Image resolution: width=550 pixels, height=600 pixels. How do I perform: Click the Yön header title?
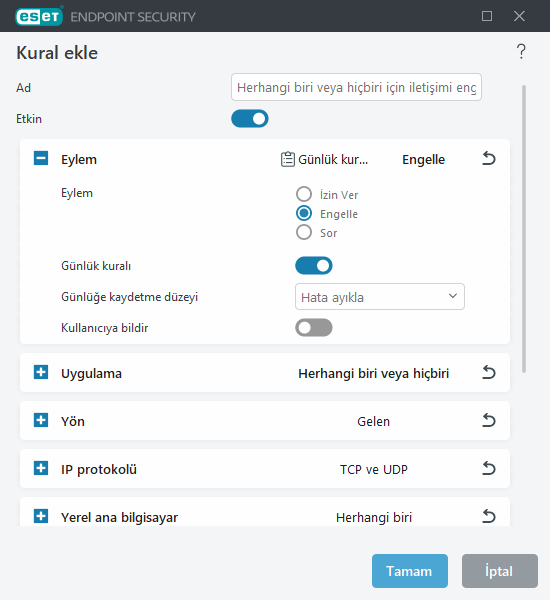(x=73, y=421)
